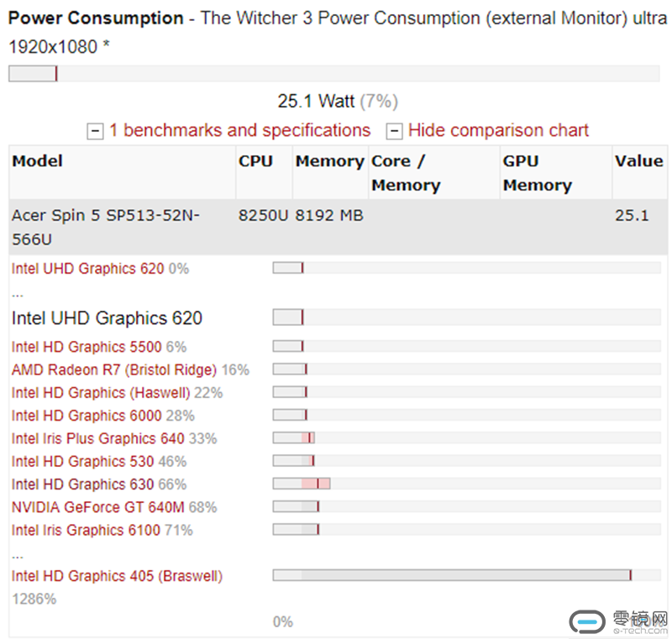This screenshot has width=672, height=639.
Task: Open '1 benchmarks and specifications' link
Action: click(x=240, y=130)
